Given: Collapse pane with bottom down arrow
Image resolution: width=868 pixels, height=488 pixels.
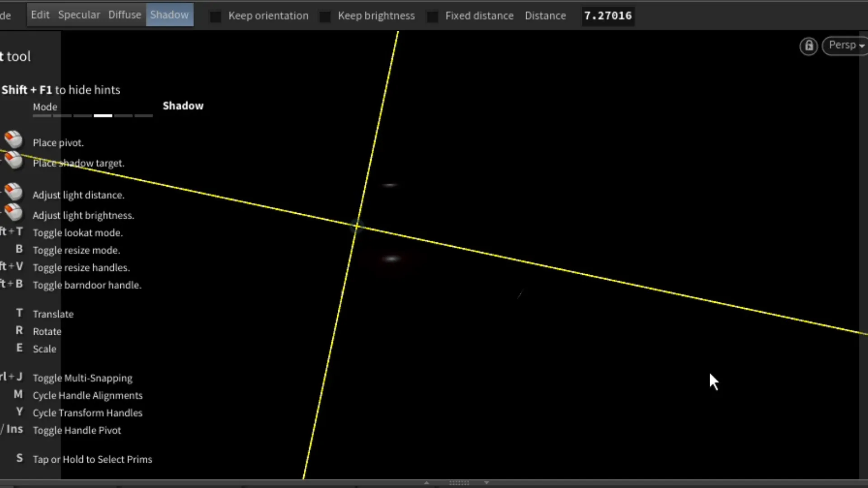Looking at the screenshot, I should 486,483.
